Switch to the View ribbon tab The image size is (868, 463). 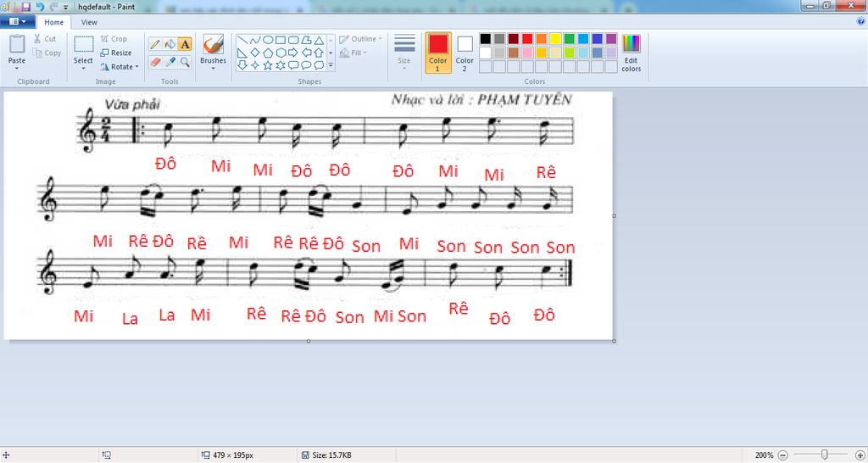[89, 22]
